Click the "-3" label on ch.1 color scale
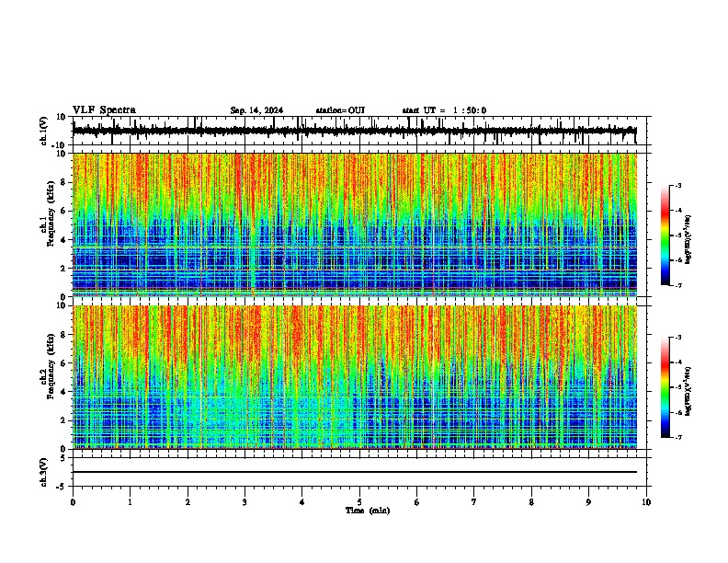Viewport: 728px width, 563px height. click(x=677, y=186)
